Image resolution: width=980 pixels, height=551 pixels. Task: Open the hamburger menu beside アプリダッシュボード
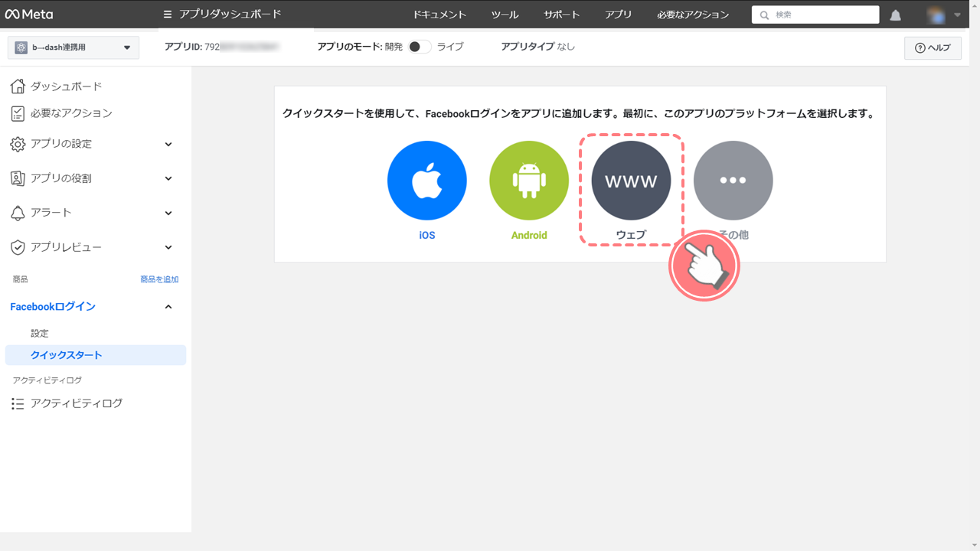tap(168, 15)
